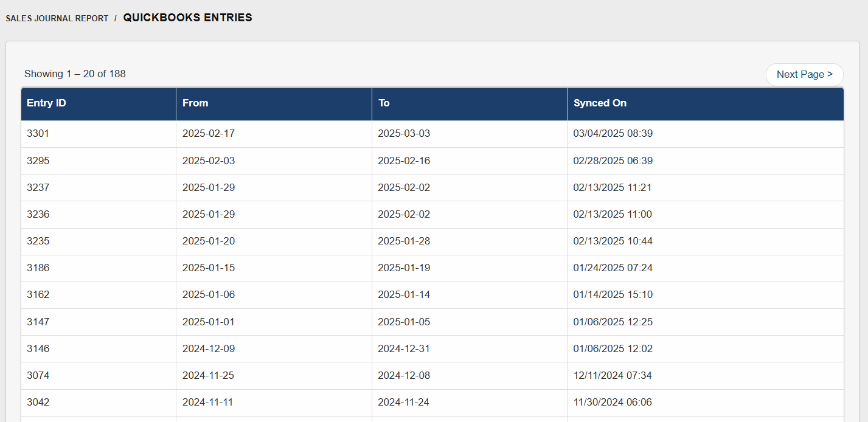Select entry ID 3186
The width and height of the screenshot is (868, 422).
(38, 268)
